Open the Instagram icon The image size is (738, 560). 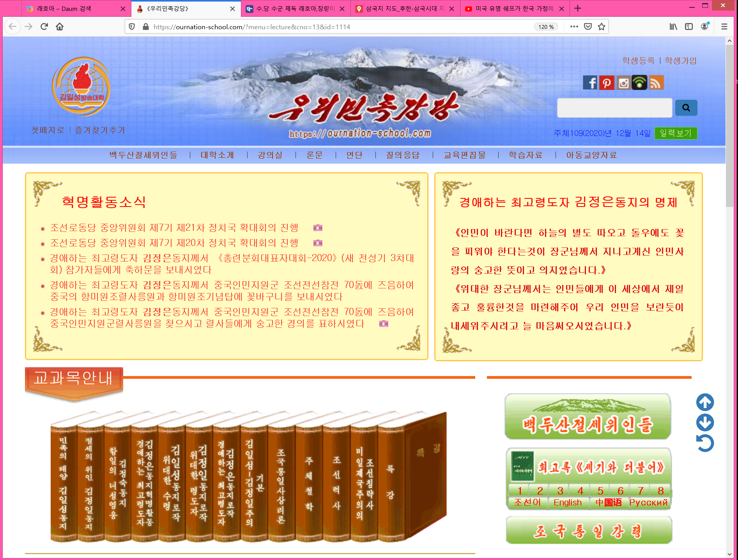pyautogui.click(x=623, y=83)
